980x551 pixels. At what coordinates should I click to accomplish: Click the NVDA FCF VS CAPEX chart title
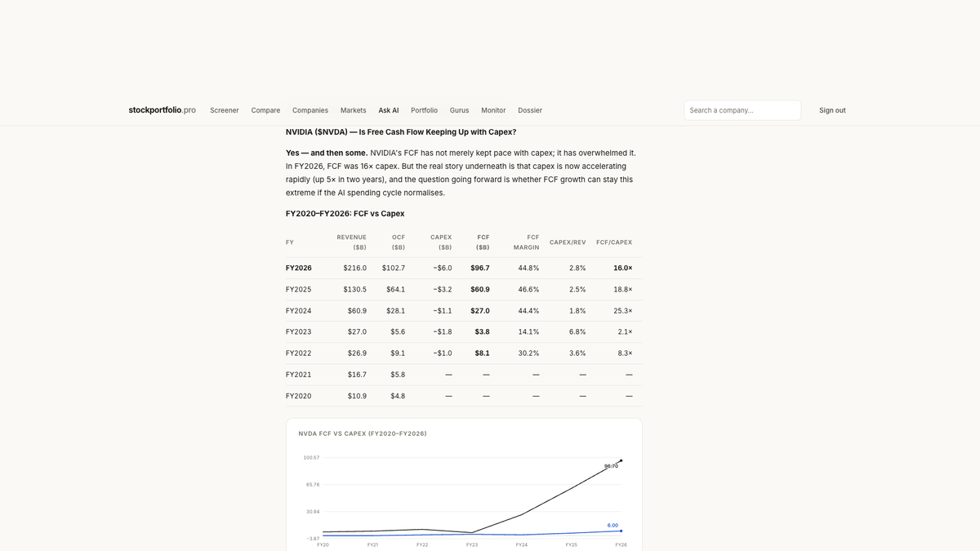pyautogui.click(x=363, y=433)
